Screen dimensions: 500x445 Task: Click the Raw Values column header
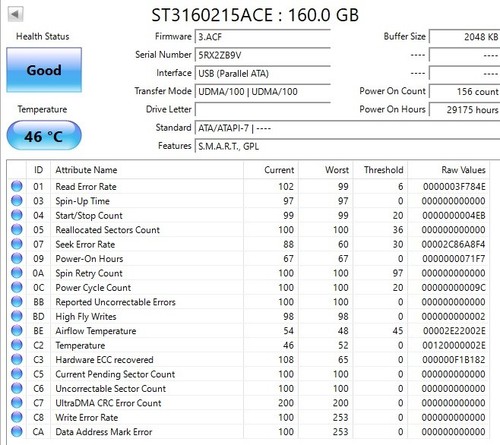click(449, 170)
